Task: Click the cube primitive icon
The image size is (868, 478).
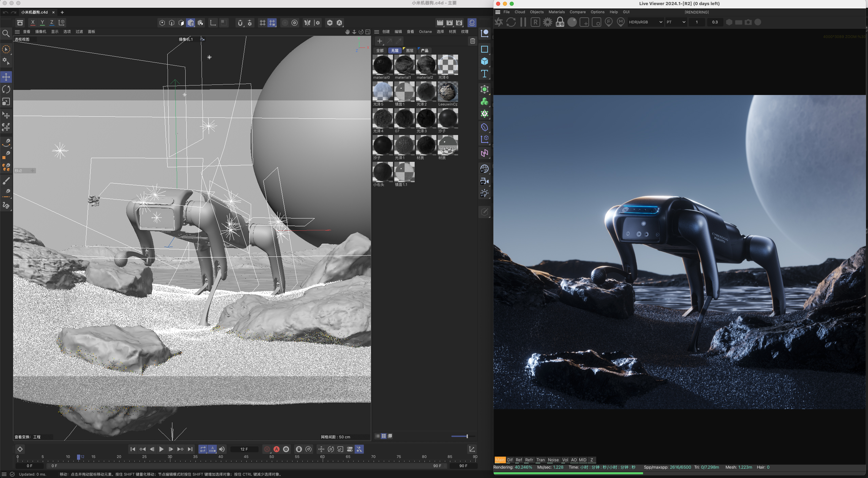Action: 484,61
